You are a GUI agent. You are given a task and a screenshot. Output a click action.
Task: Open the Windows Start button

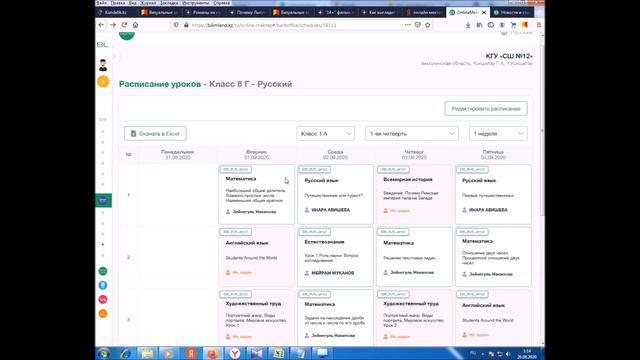point(103,353)
